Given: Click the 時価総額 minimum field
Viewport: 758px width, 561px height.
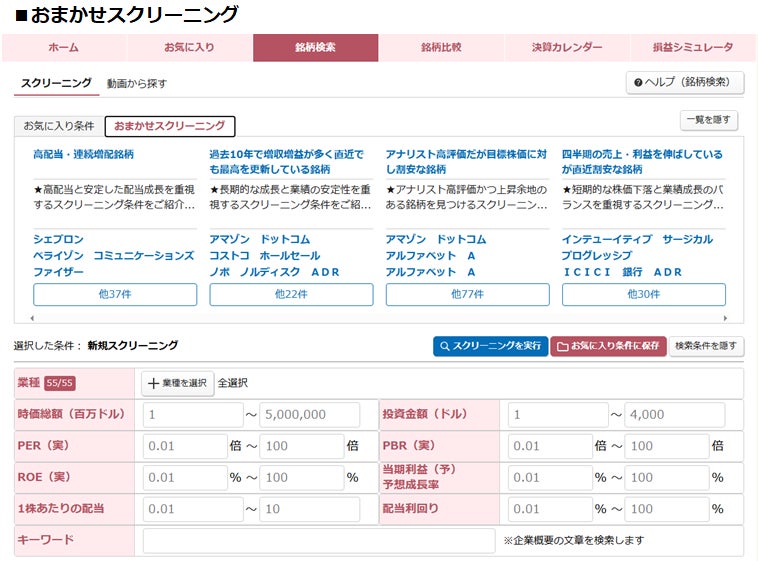Looking at the screenshot, I should 193,415.
